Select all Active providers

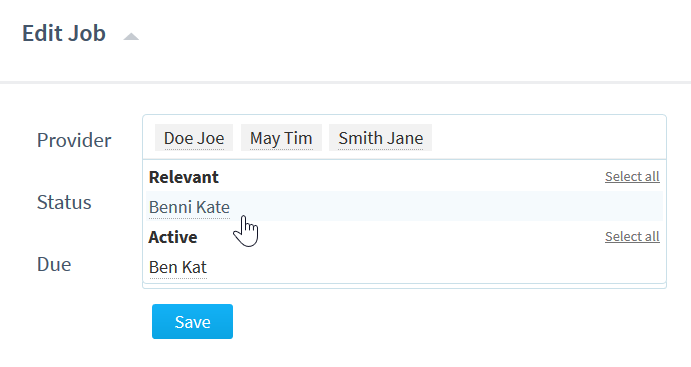[x=632, y=236]
